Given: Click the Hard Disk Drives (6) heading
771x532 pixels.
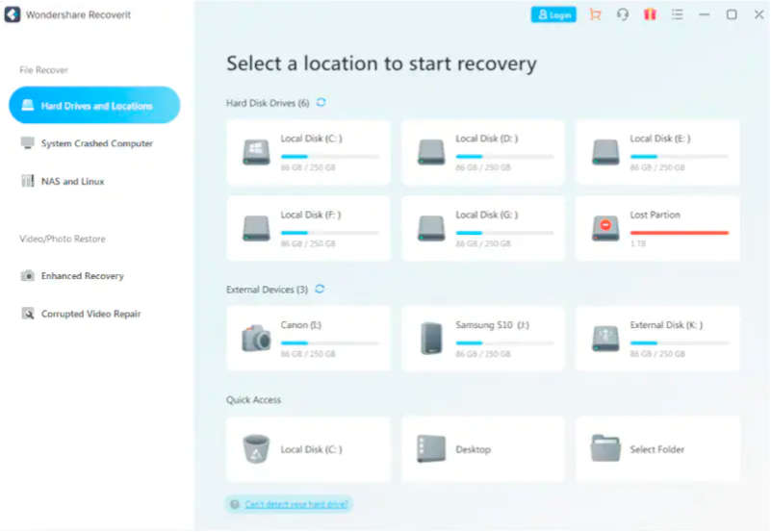Looking at the screenshot, I should pos(268,103).
